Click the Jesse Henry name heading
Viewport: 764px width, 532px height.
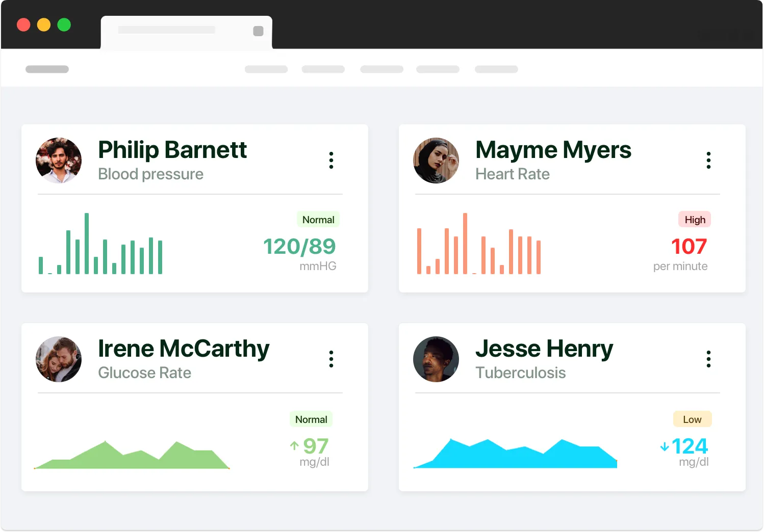pyautogui.click(x=544, y=349)
